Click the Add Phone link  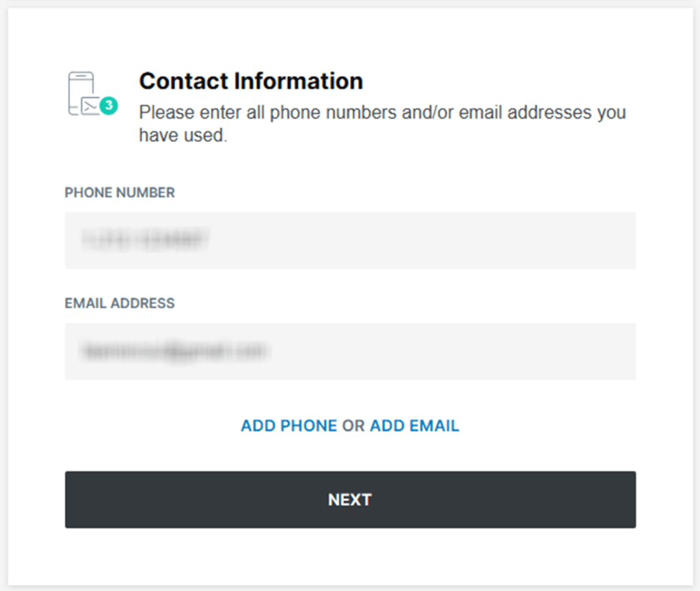tap(288, 426)
